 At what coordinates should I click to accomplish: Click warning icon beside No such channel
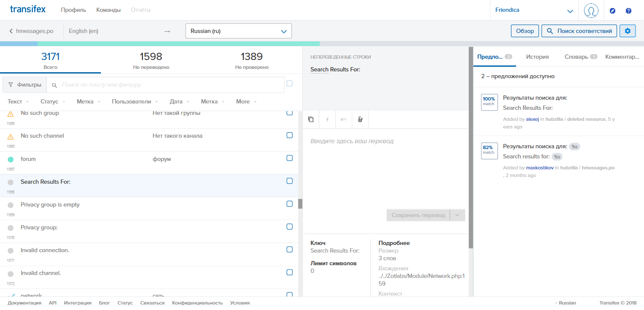point(11,136)
